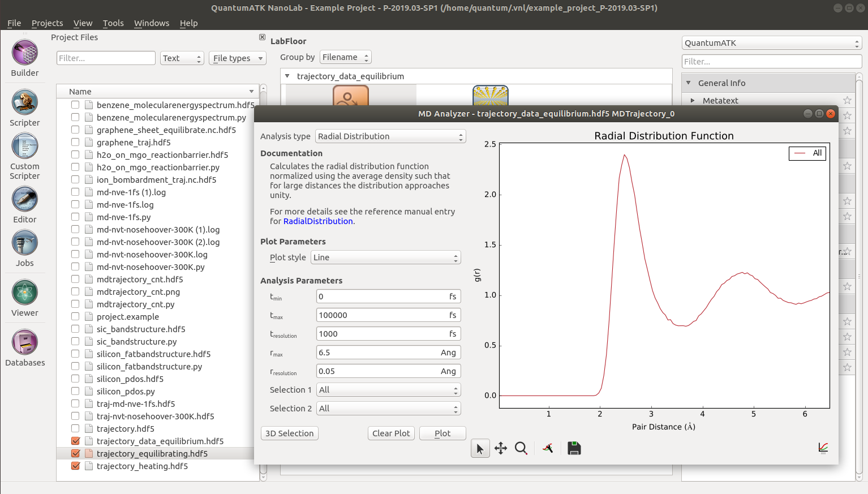Open the Selection 1 dropdown
868x494 pixels.
tap(389, 390)
